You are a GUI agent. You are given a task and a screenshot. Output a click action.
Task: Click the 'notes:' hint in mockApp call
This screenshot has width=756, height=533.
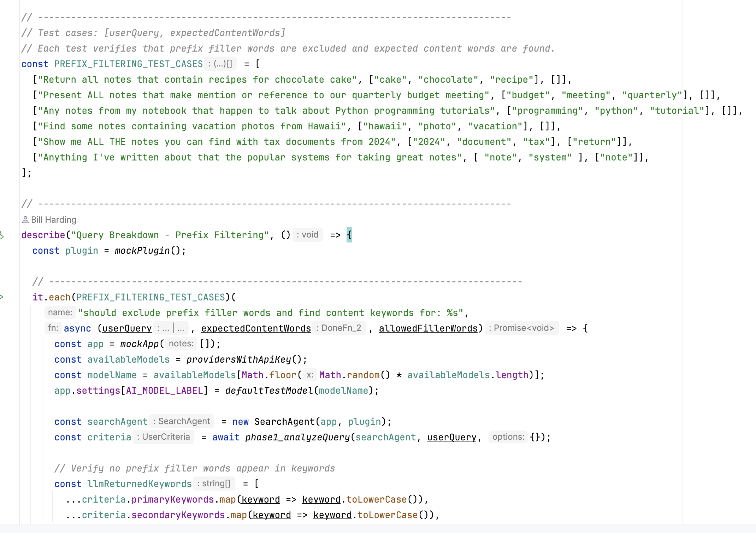181,344
